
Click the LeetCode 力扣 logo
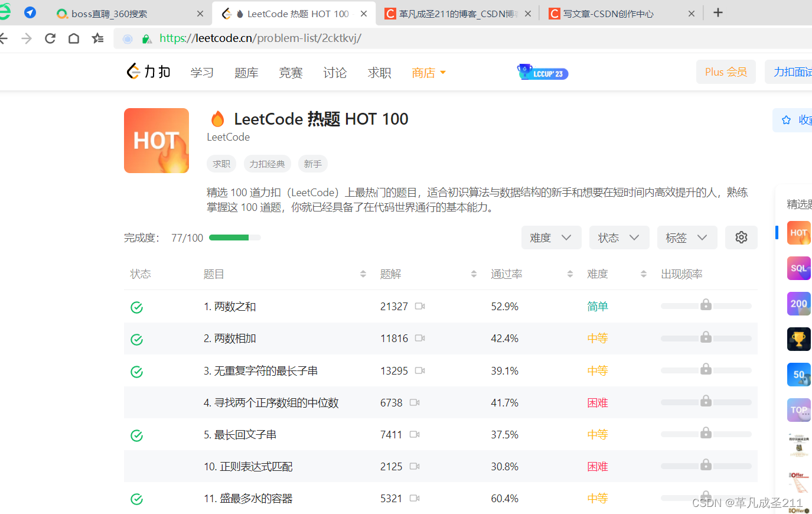149,71
